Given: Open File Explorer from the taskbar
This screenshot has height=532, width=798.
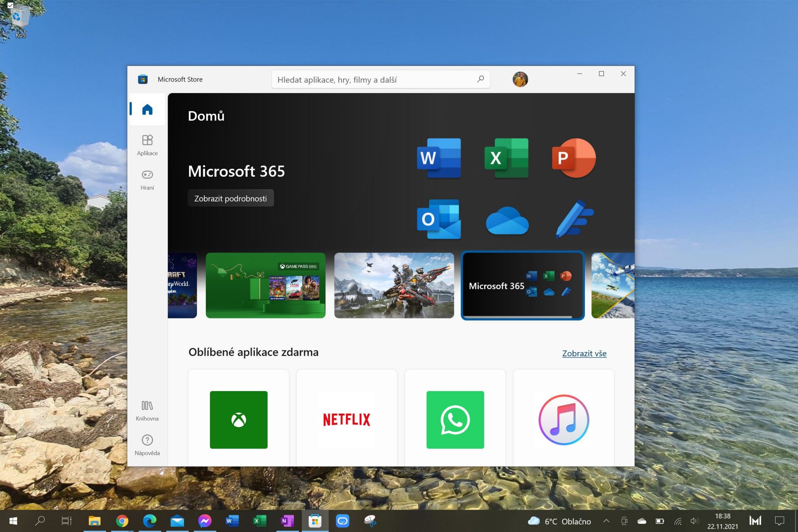Looking at the screenshot, I should [x=95, y=521].
